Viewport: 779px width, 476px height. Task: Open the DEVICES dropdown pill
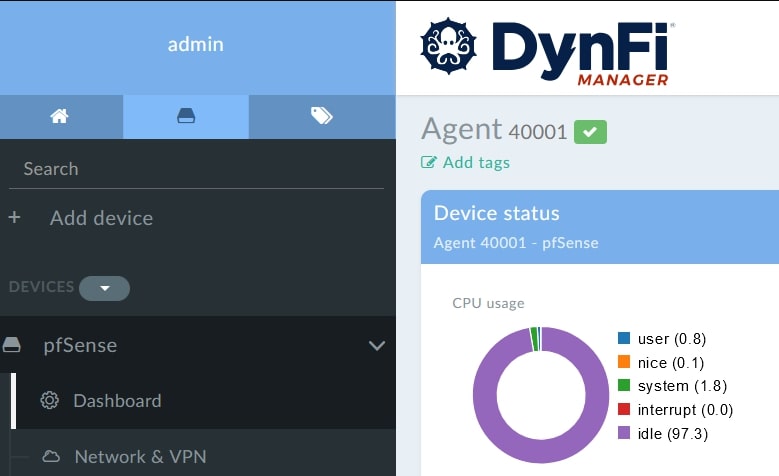coord(104,288)
